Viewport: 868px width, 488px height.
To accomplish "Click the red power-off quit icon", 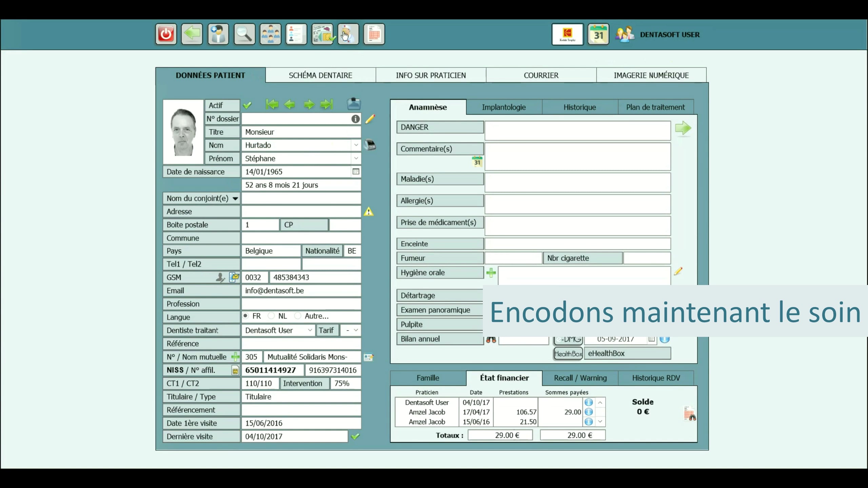I will 166,34.
